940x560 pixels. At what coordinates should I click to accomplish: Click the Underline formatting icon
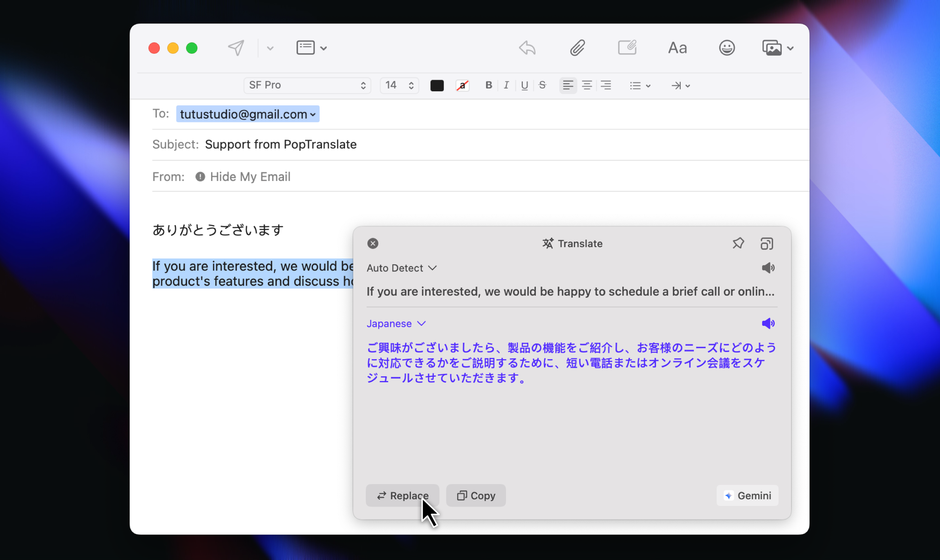point(525,85)
